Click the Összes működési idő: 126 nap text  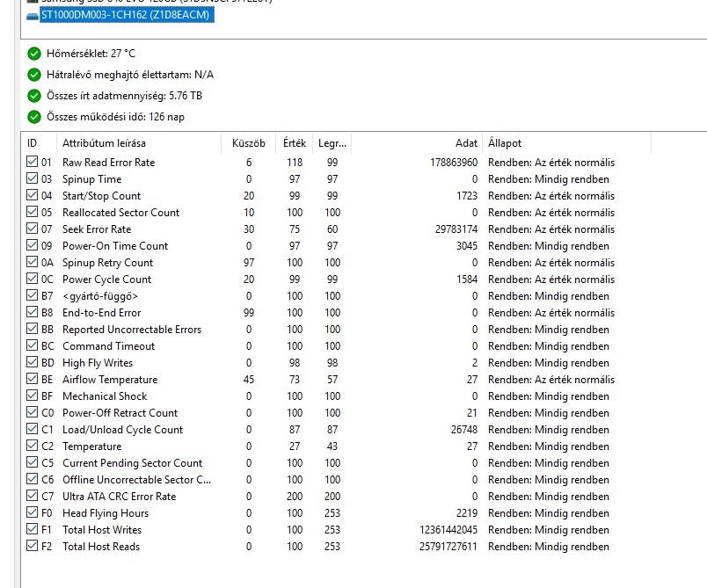pos(115,117)
